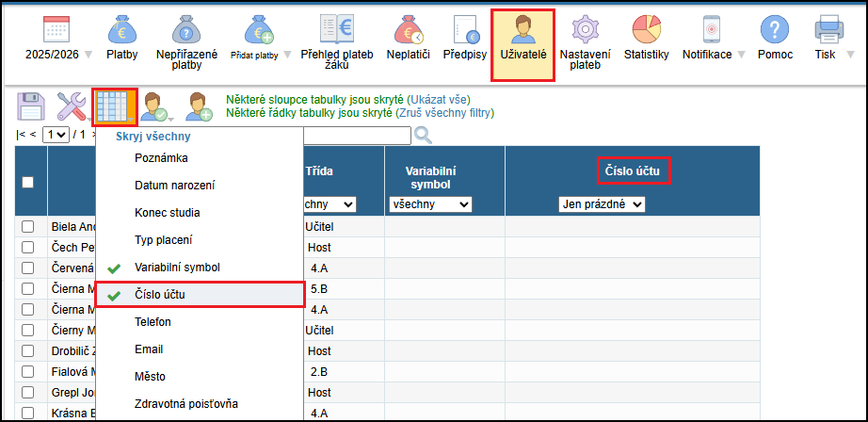
Task: Open Nepřiřazené platby section
Action: pyautogui.click(x=187, y=32)
